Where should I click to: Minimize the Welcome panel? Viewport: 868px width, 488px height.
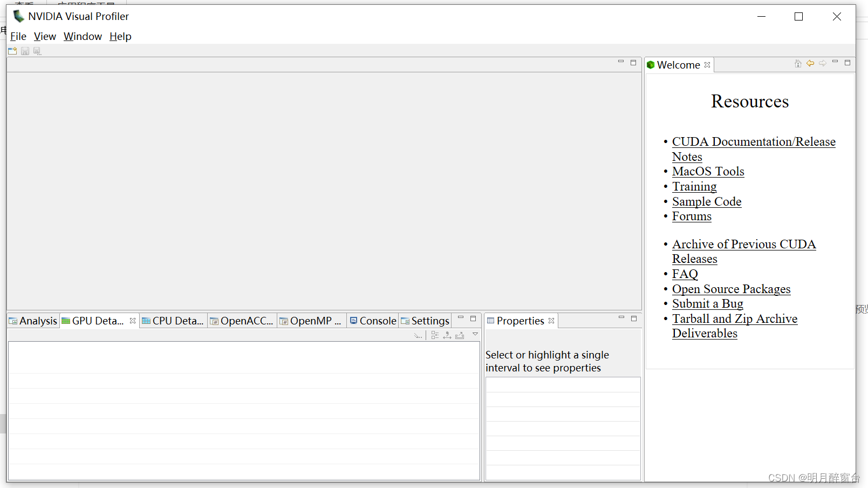[x=835, y=62]
